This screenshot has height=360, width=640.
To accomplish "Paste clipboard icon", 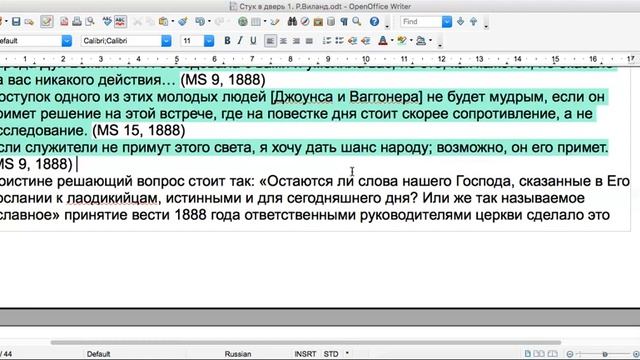I will (164, 22).
